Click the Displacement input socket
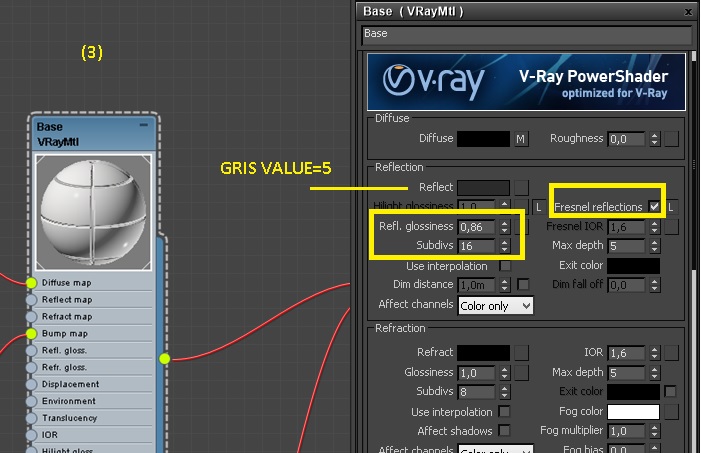Viewport: 701px width, 453px height. [x=31, y=384]
